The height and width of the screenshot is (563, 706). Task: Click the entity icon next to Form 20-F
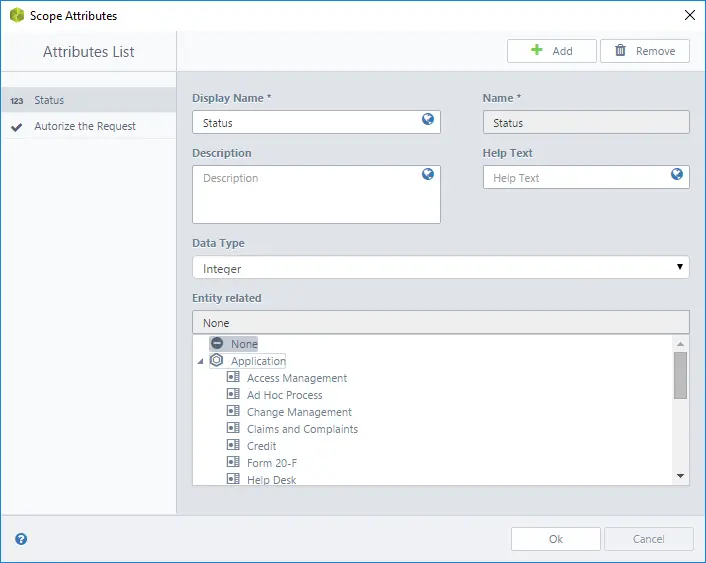point(233,462)
